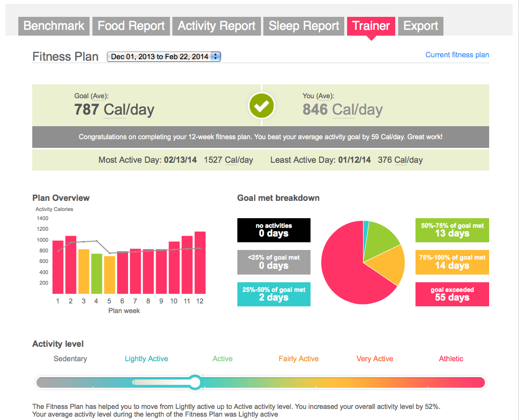
Task: Click the '787 Cal/day' goal value
Action: pos(114,110)
